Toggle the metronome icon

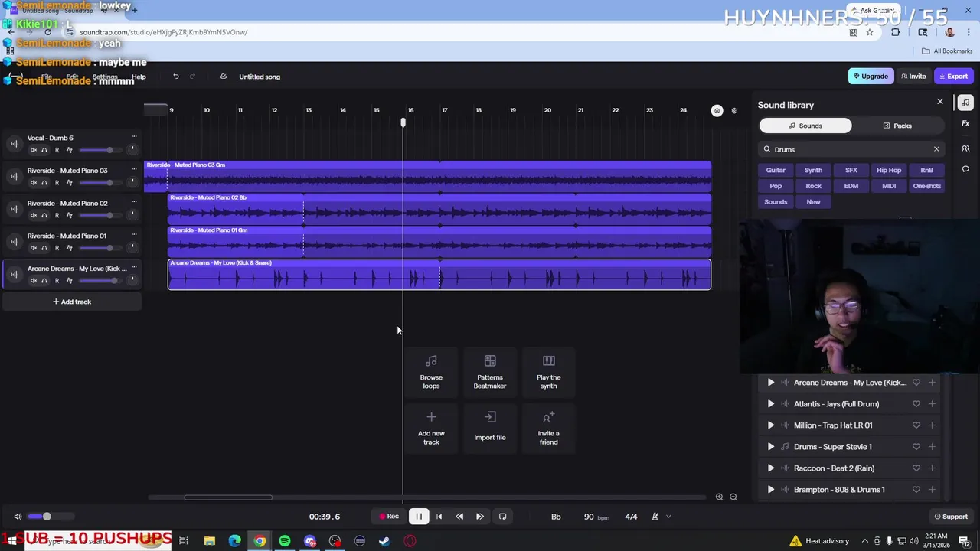(655, 517)
